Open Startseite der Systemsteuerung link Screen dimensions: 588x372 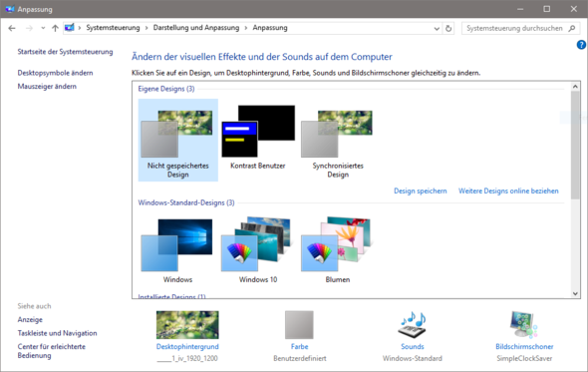pos(65,52)
